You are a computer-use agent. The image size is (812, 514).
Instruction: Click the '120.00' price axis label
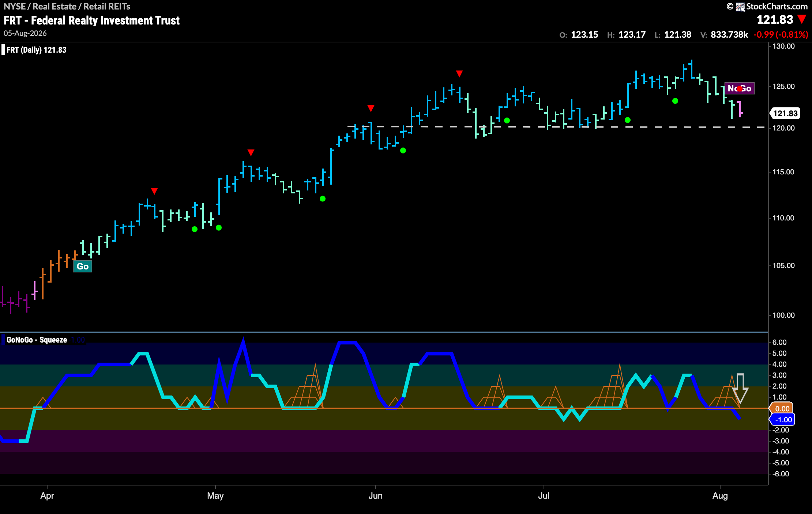point(783,128)
